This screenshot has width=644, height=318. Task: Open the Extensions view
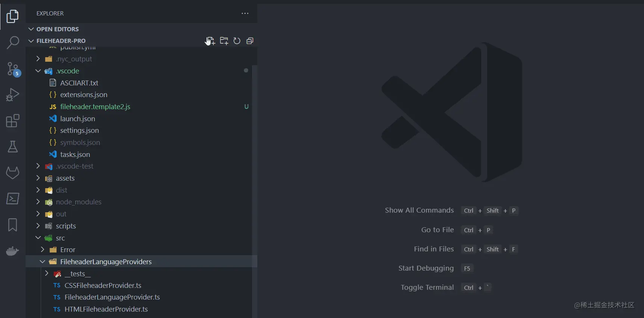13,121
